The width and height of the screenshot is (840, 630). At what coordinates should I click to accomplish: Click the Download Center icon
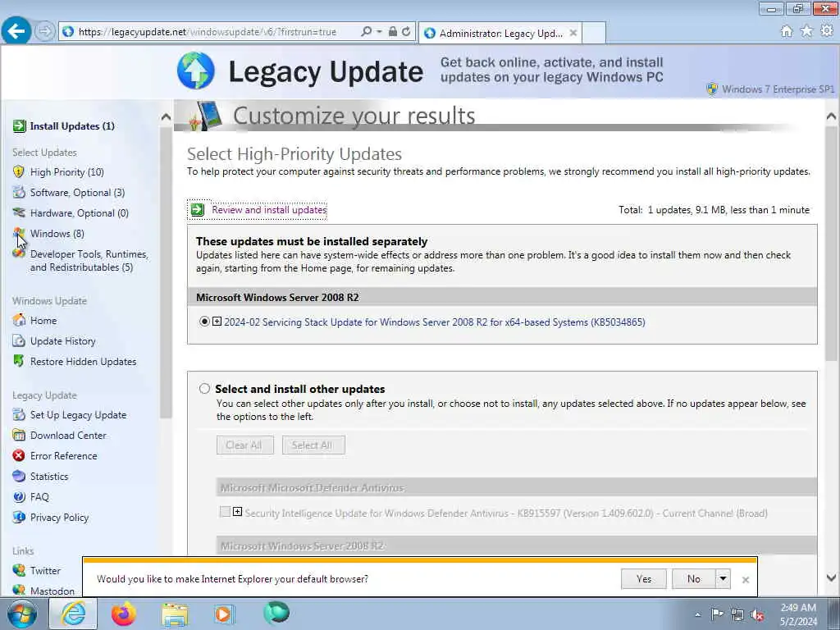click(x=19, y=435)
